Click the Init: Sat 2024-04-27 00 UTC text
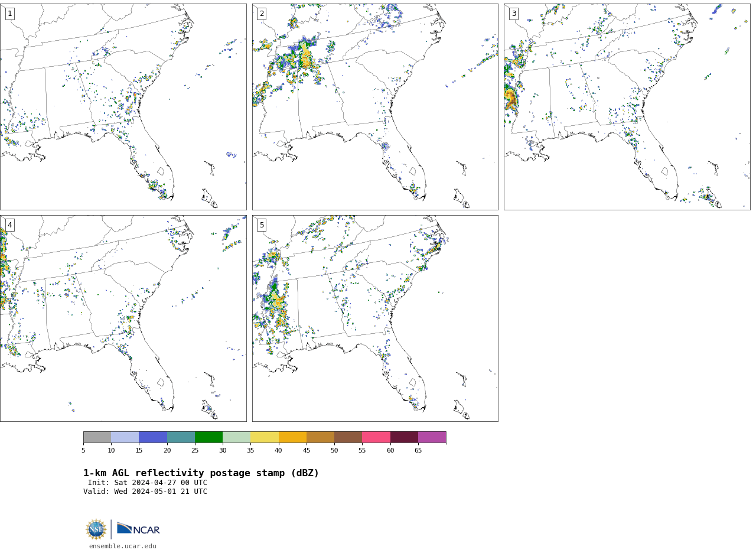The width and height of the screenshot is (756, 553). click(148, 483)
